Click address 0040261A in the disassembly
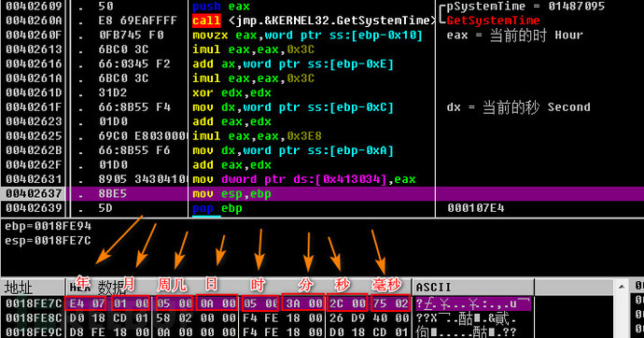The height and width of the screenshot is (338, 644). pyautogui.click(x=34, y=78)
